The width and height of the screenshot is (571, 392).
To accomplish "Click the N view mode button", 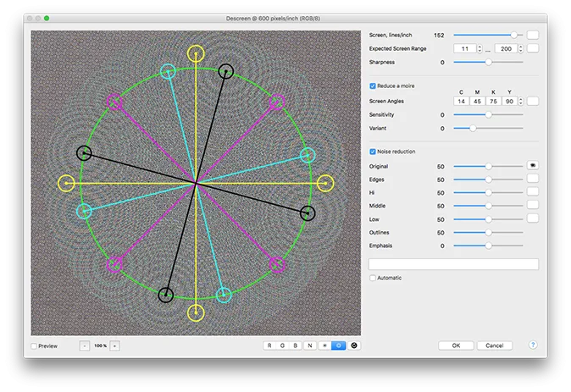I will point(310,345).
